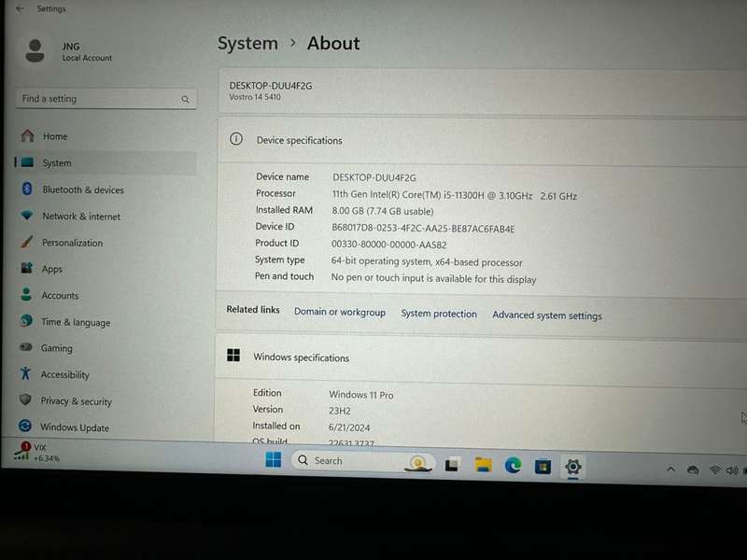The width and height of the screenshot is (747, 560).
Task: Click the System breadcrumb in the heading
Action: point(247,43)
